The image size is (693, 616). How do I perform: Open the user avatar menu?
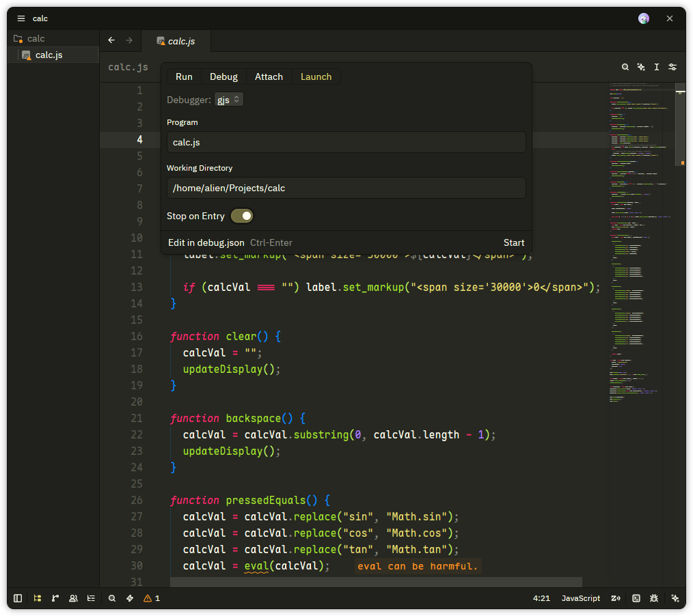[644, 18]
